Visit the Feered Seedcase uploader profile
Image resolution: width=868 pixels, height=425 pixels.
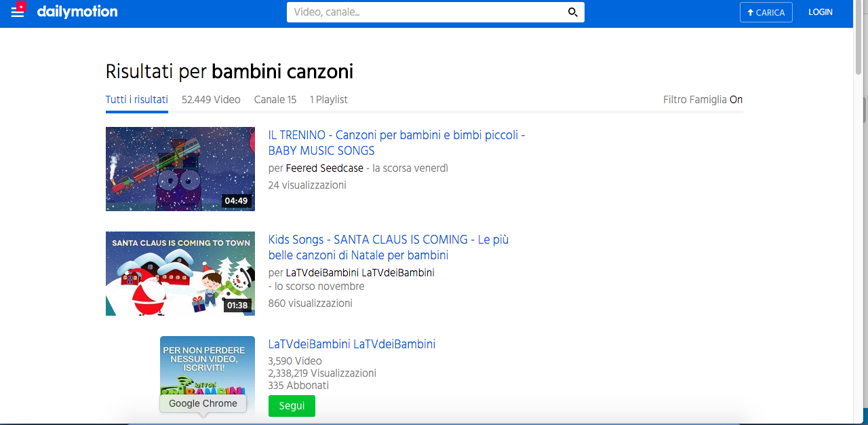[324, 168]
